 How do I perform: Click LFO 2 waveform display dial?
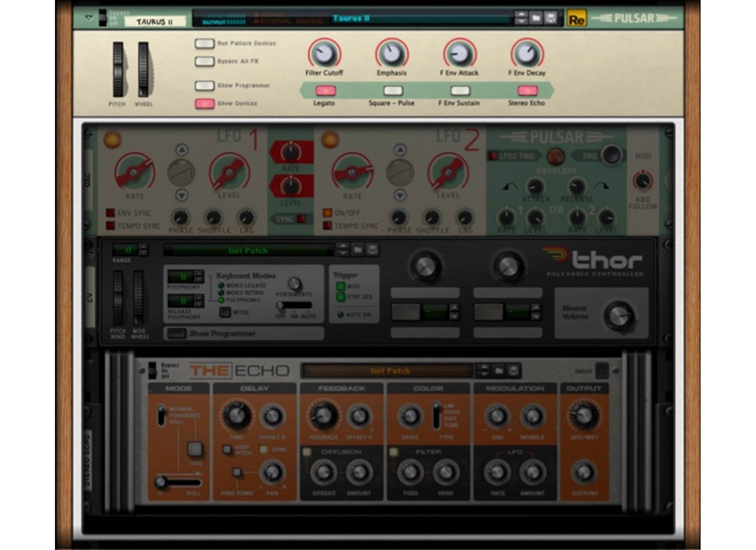(x=400, y=173)
